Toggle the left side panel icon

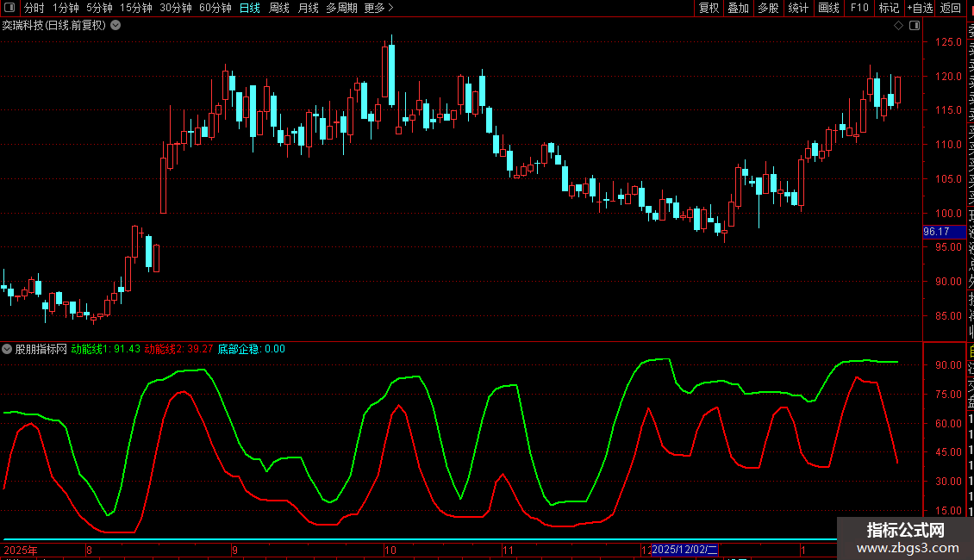[9, 8]
